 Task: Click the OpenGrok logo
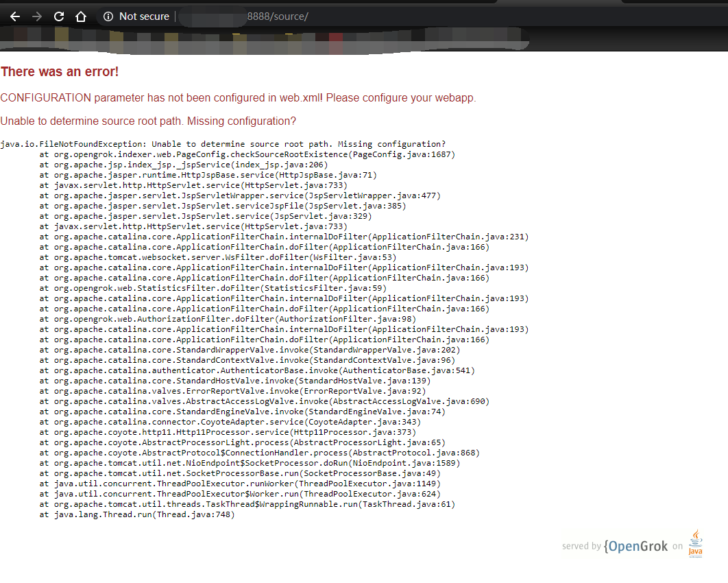(636, 546)
